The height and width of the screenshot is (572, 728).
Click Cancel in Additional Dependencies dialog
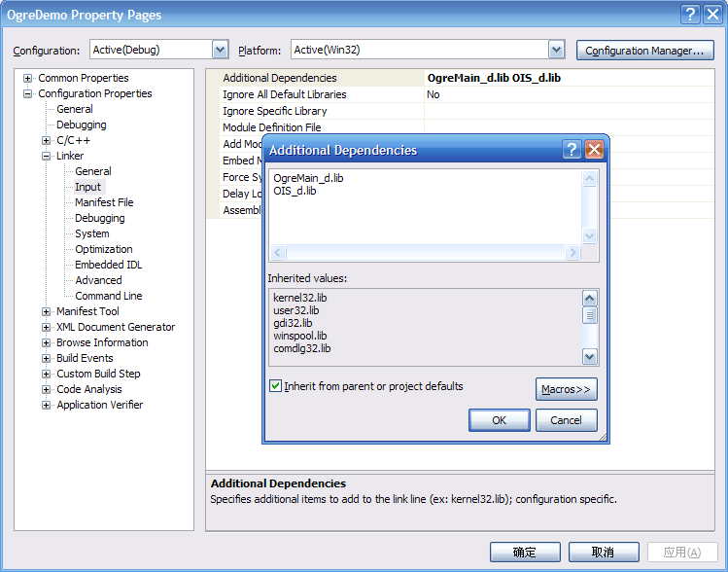(x=566, y=420)
